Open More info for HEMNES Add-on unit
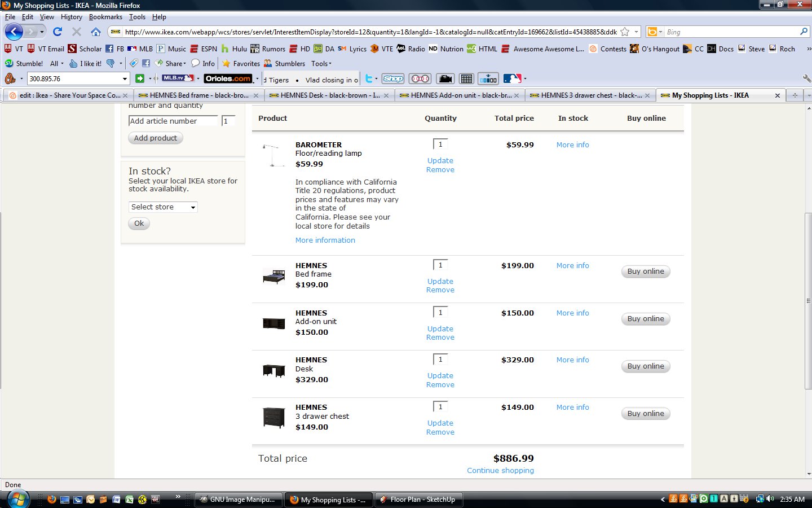This screenshot has width=812, height=508. coord(573,313)
